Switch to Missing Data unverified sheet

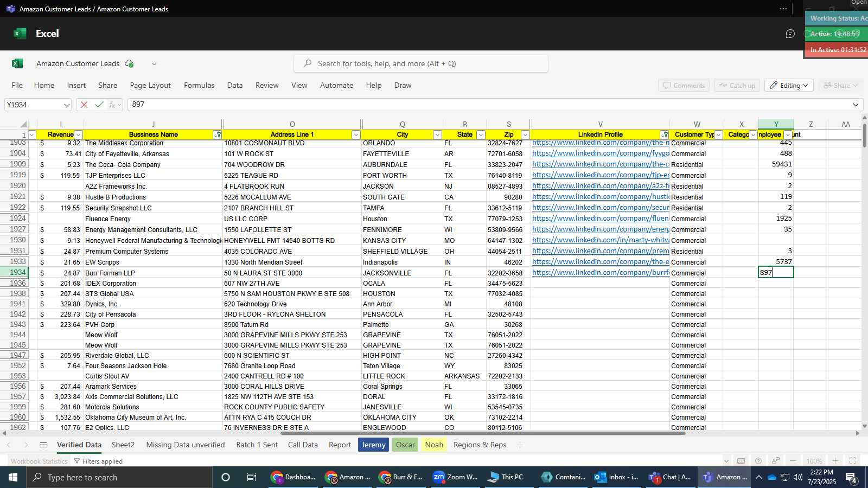(x=186, y=445)
